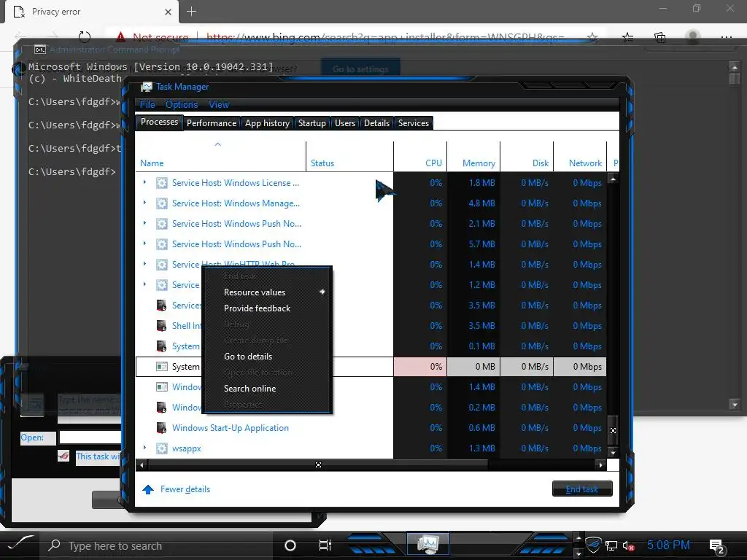Switch to the Startup tab
The height and width of the screenshot is (560, 747).
[x=312, y=123]
